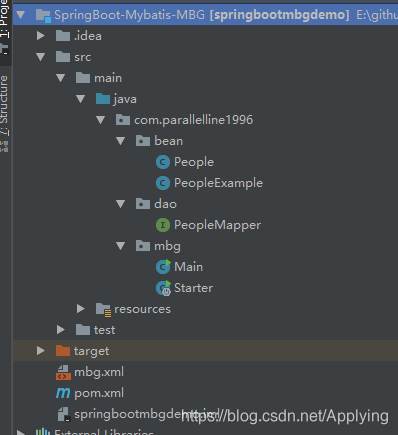Select the bean package label
This screenshot has width=398, height=435.
pos(168,141)
